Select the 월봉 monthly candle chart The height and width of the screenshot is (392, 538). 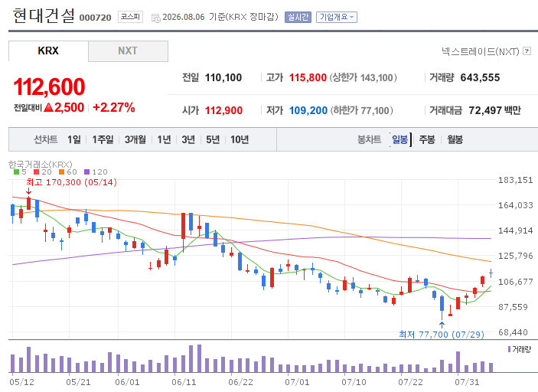click(x=455, y=139)
